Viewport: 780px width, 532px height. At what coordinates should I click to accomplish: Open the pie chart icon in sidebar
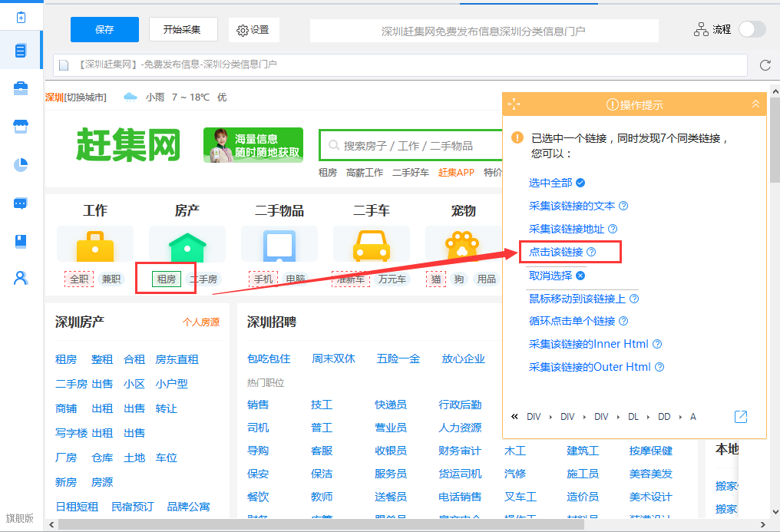pos(21,164)
